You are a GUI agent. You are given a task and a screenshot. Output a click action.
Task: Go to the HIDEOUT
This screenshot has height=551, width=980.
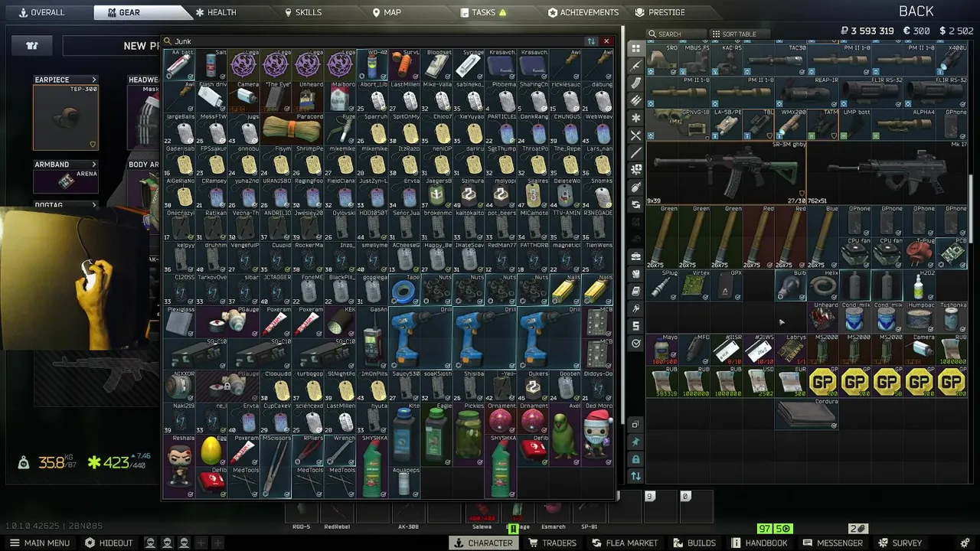coord(109,543)
